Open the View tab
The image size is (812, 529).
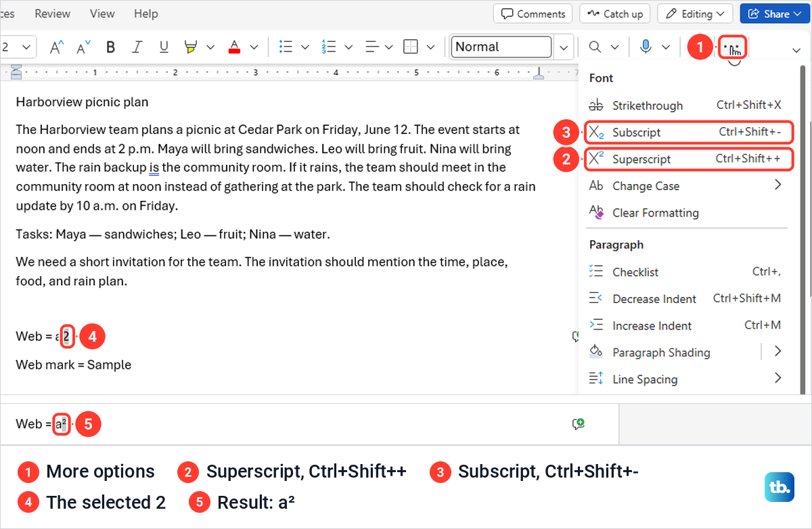tap(102, 14)
